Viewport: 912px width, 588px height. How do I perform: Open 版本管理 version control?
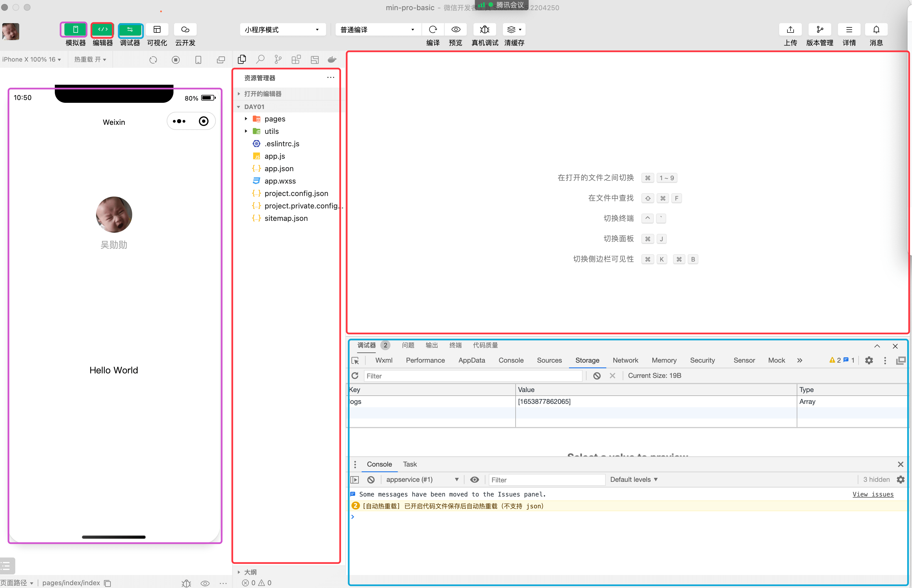click(x=820, y=30)
